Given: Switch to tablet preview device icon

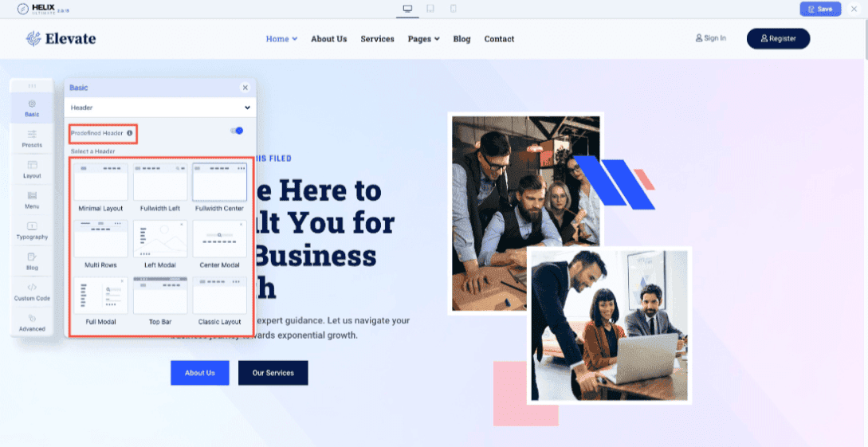Looking at the screenshot, I should pos(430,9).
